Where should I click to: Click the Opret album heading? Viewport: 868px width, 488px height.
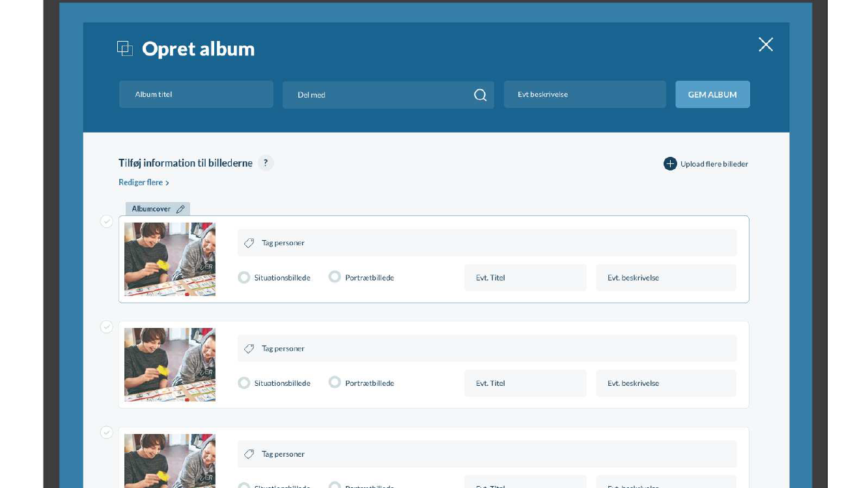click(198, 49)
